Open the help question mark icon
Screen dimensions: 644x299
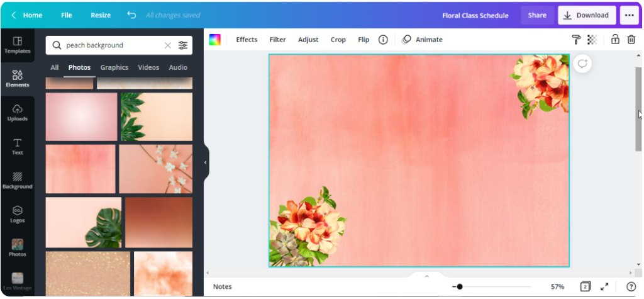point(631,286)
